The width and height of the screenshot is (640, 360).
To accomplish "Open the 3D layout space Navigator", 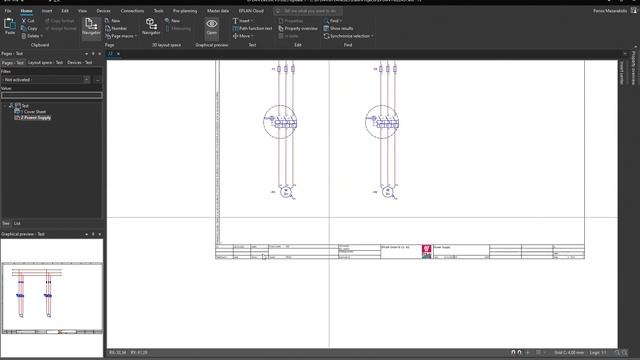I will click(x=151, y=27).
